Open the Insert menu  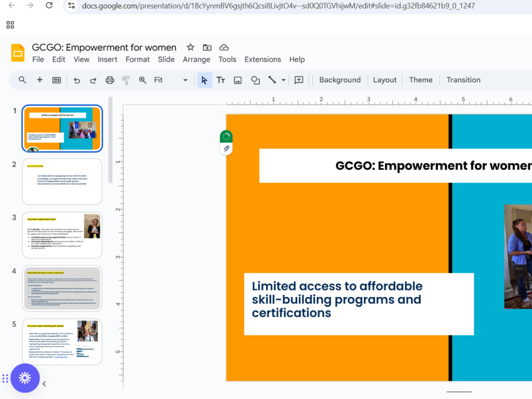point(107,60)
